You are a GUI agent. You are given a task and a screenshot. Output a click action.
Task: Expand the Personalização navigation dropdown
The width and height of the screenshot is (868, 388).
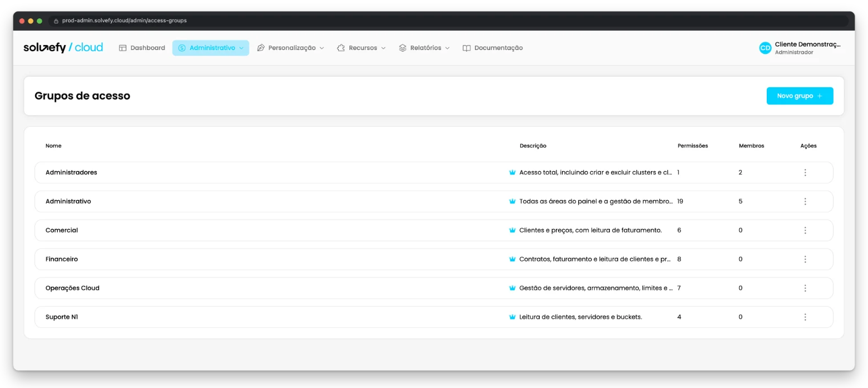[290, 48]
